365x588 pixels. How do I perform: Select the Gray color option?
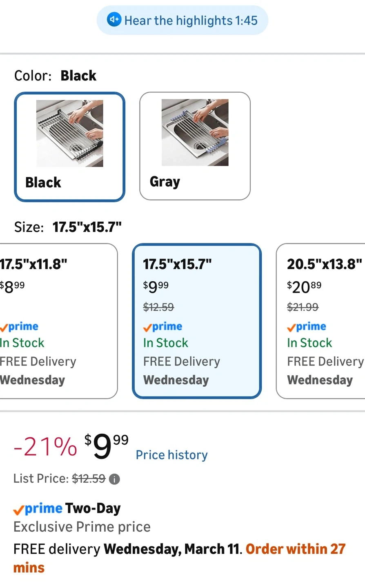click(195, 146)
